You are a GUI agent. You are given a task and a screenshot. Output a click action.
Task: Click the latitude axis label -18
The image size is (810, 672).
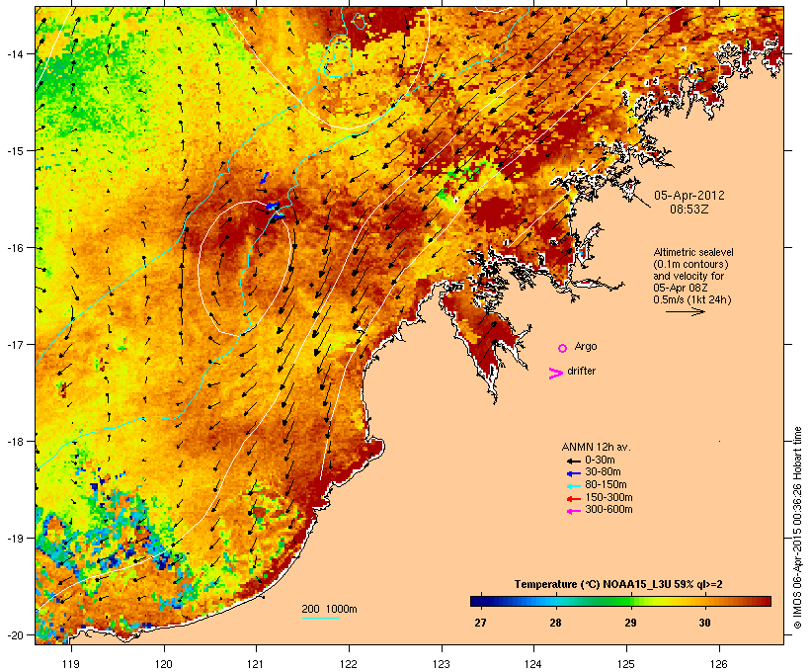click(14, 442)
